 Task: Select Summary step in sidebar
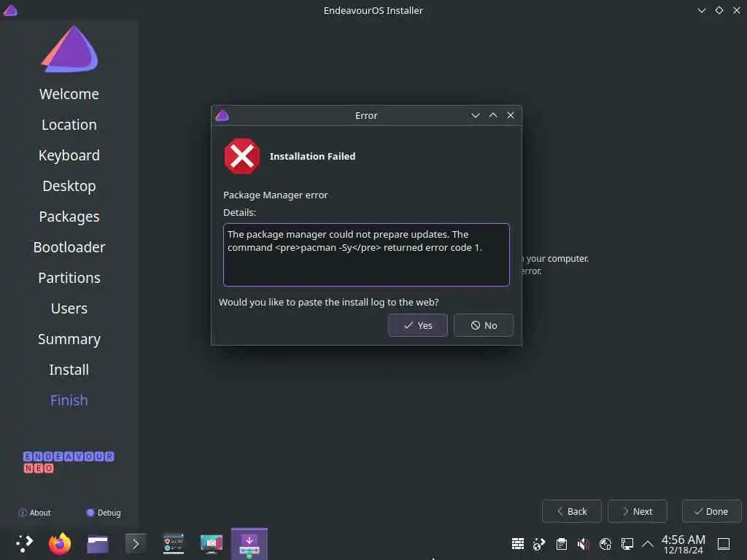click(69, 339)
